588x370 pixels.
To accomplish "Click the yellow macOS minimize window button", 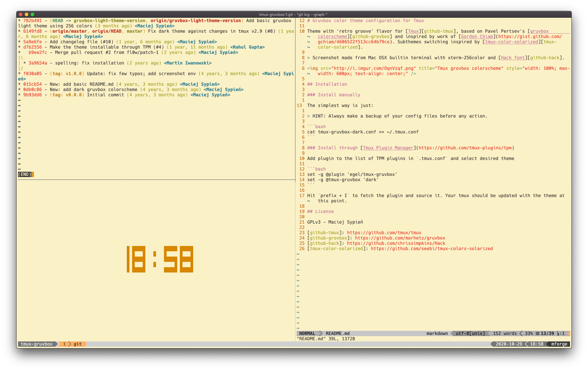I will [27, 14].
